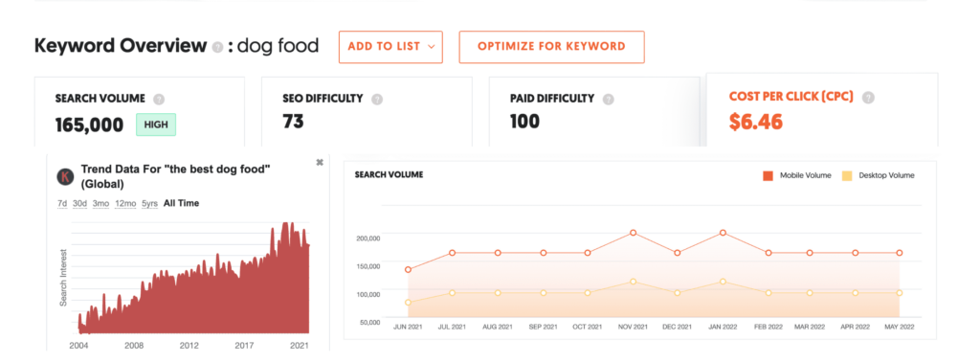The width and height of the screenshot is (980, 363).
Task: Expand the Add To List dropdown
Action: (x=390, y=47)
